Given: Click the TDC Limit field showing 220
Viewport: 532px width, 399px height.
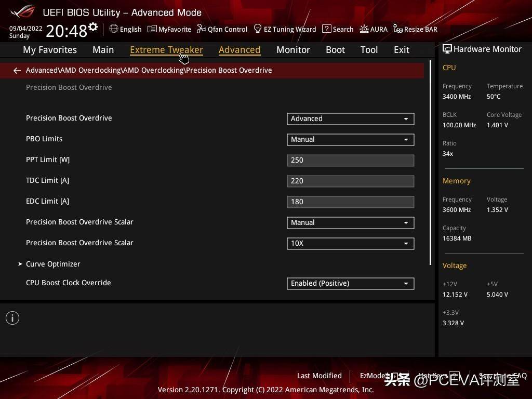Looking at the screenshot, I should point(351,181).
